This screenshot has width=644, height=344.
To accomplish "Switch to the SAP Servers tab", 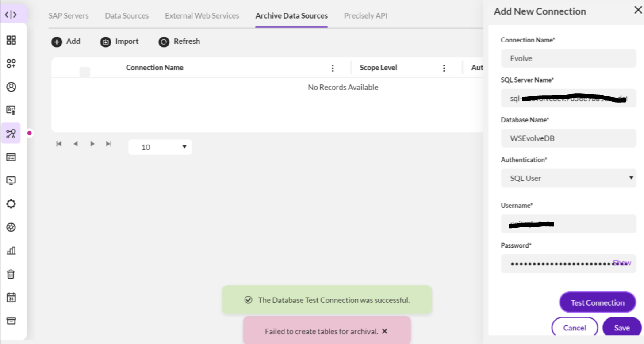I will [69, 16].
